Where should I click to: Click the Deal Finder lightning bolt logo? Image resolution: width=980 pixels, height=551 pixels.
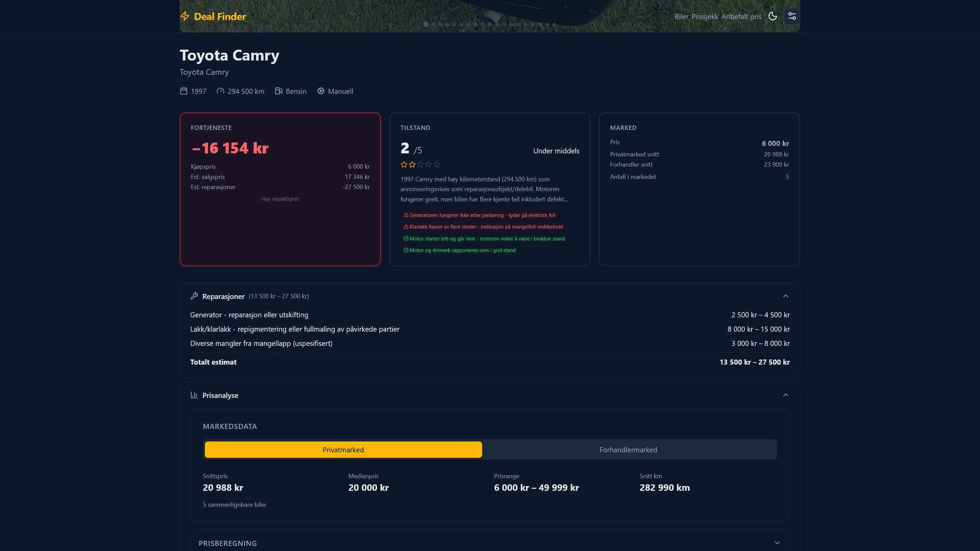click(x=185, y=16)
